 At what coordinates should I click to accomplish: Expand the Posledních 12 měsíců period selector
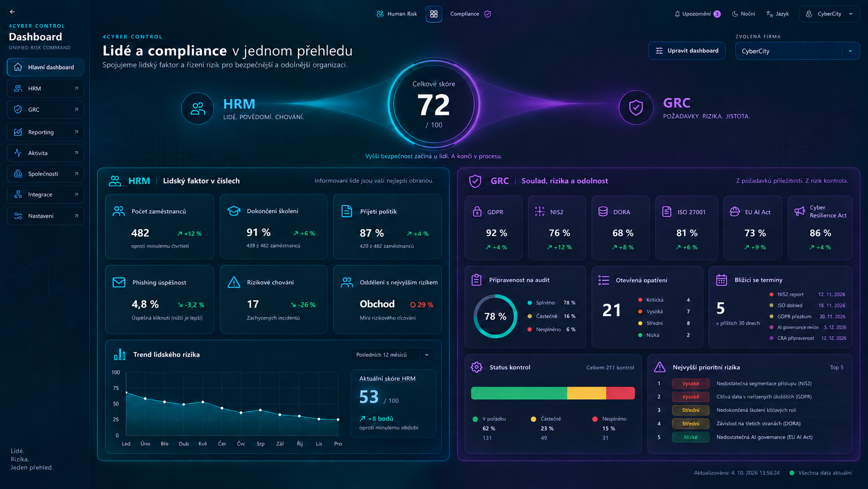click(393, 355)
